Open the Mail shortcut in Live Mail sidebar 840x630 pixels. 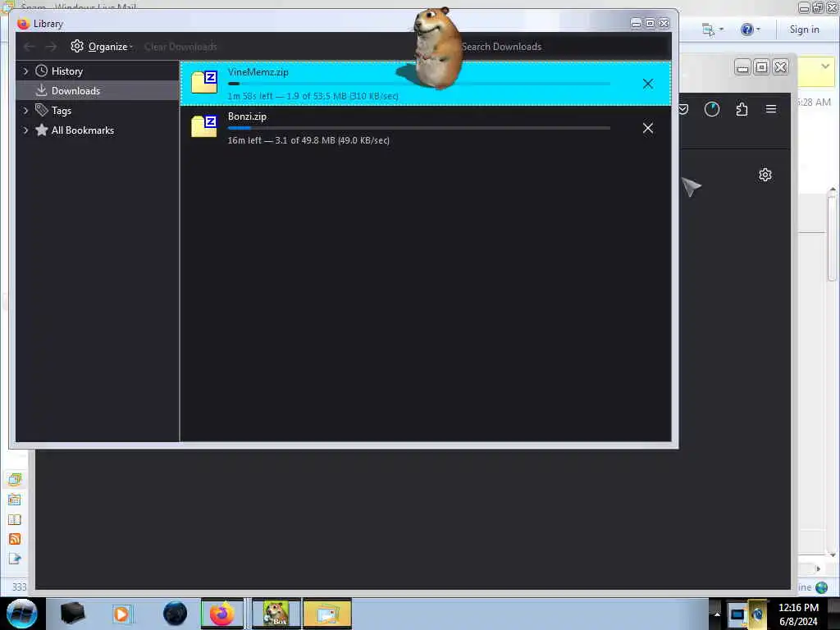pyautogui.click(x=15, y=479)
